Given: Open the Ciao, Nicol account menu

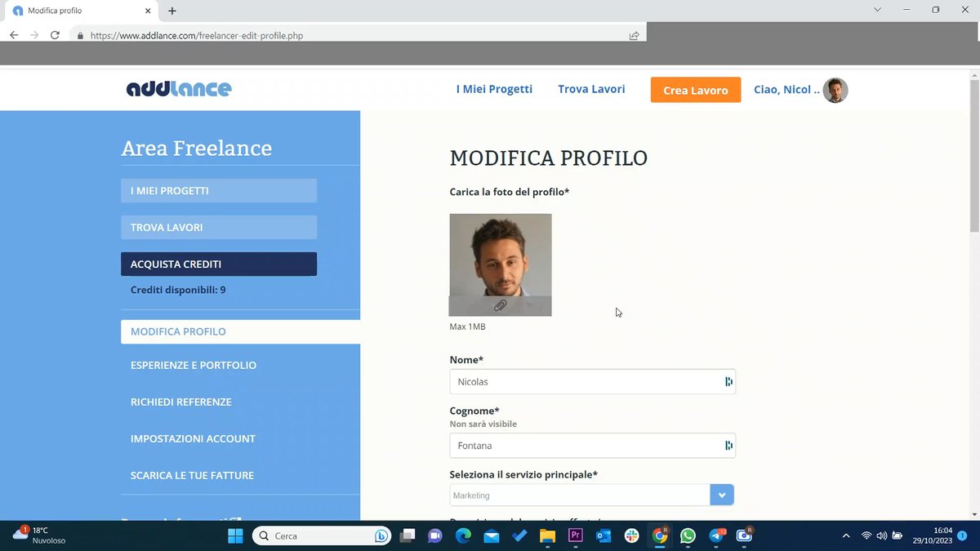Looking at the screenshot, I should [786, 90].
